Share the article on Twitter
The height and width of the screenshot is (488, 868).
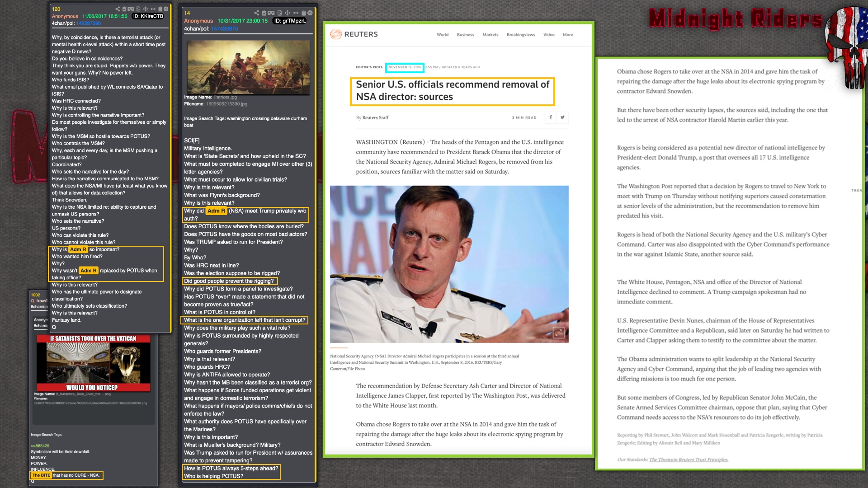tap(562, 117)
